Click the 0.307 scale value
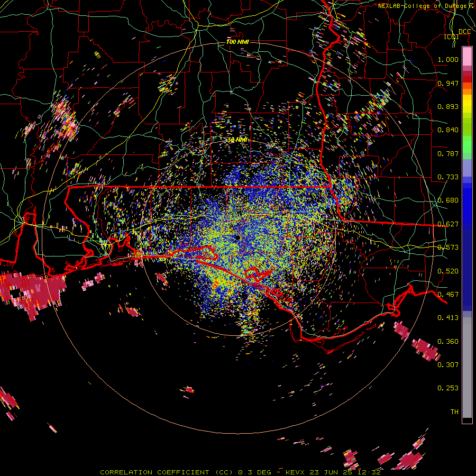This screenshot has width=476, height=476. coord(448,364)
